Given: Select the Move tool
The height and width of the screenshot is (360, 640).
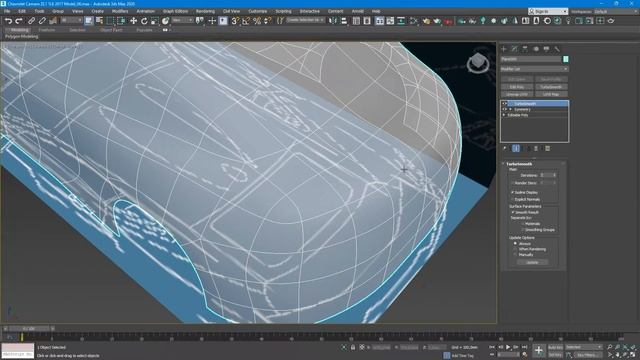Looking at the screenshot, I should coord(133,21).
